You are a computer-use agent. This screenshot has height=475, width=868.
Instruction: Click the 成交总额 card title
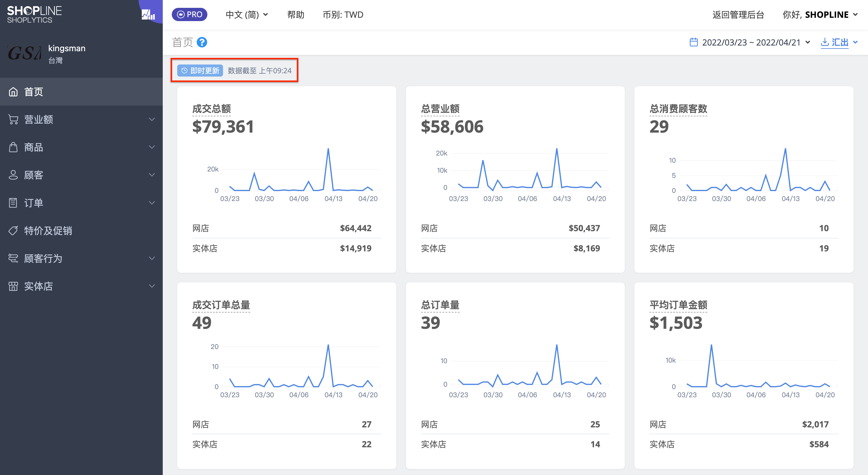click(x=211, y=109)
